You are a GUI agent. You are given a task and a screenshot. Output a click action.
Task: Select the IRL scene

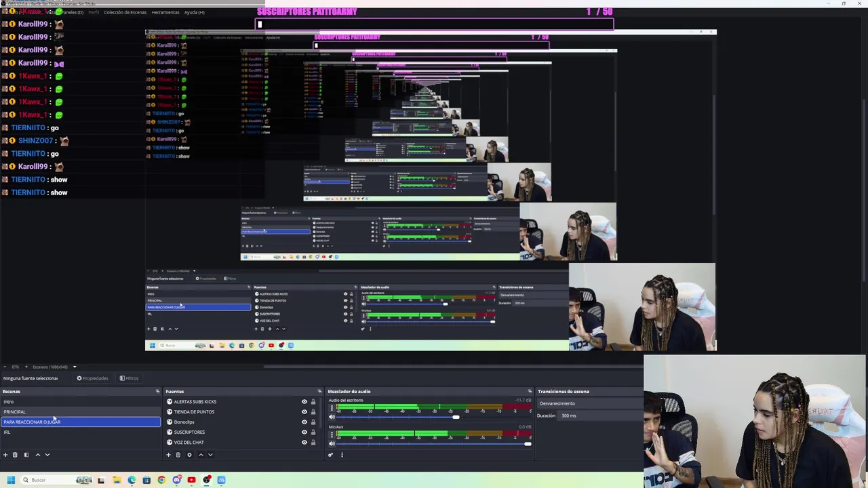click(x=81, y=432)
